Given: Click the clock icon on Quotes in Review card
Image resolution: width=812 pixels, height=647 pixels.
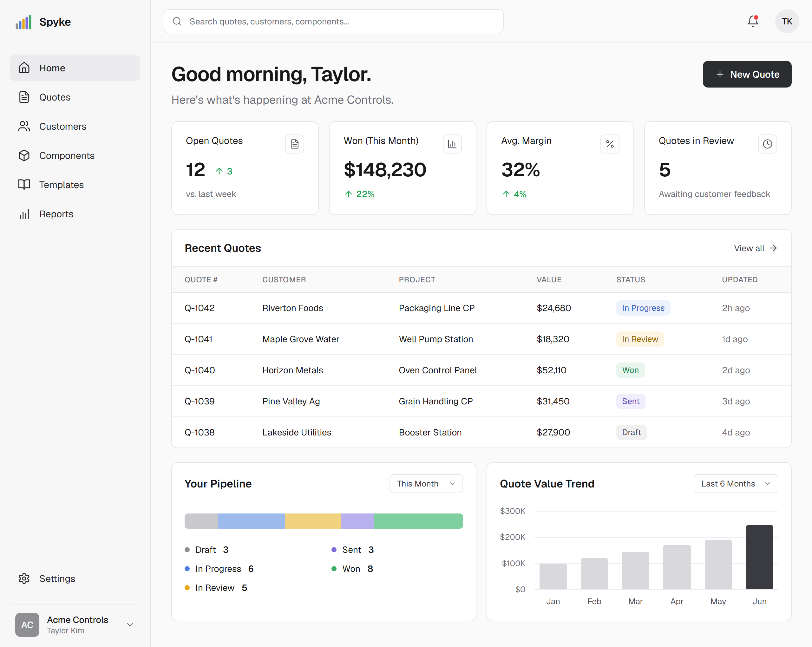Looking at the screenshot, I should coord(767,144).
